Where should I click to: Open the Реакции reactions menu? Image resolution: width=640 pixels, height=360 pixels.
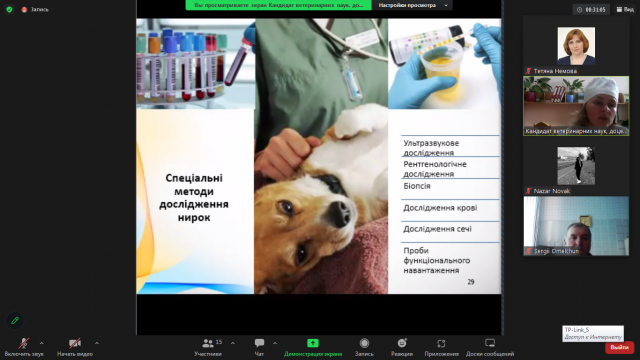402,347
